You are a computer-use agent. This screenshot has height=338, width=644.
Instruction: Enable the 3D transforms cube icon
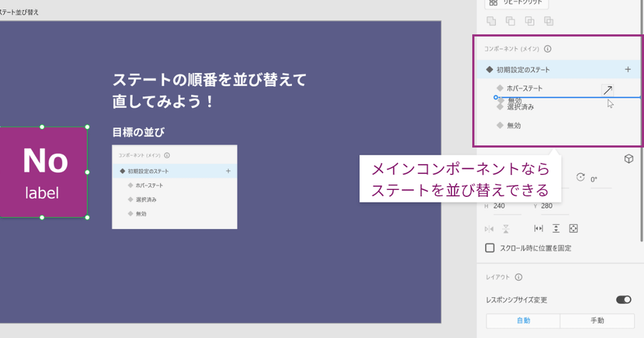[629, 159]
